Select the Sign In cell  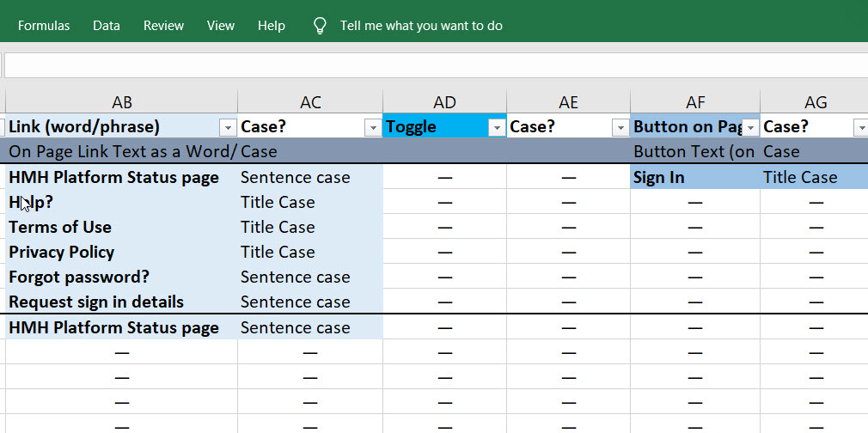(x=694, y=178)
